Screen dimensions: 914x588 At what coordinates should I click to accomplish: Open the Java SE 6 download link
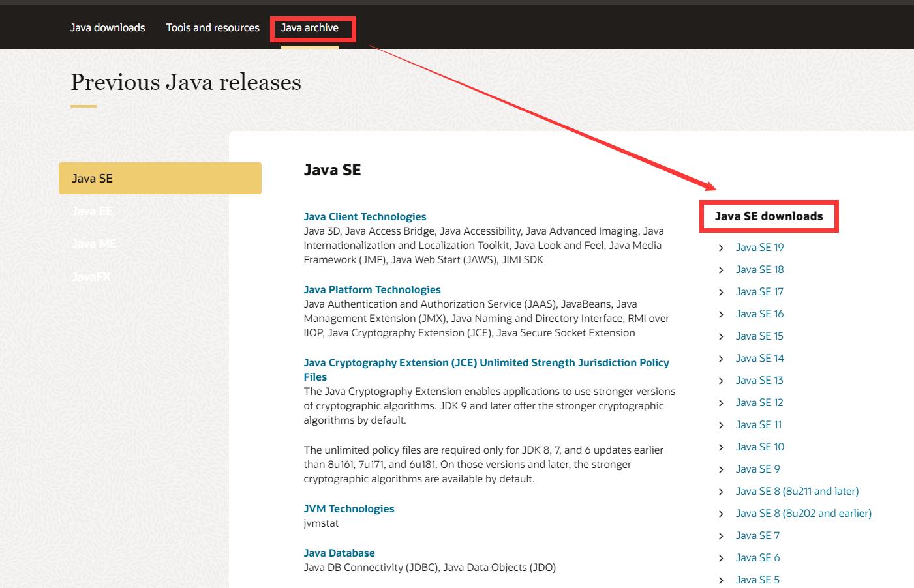758,557
